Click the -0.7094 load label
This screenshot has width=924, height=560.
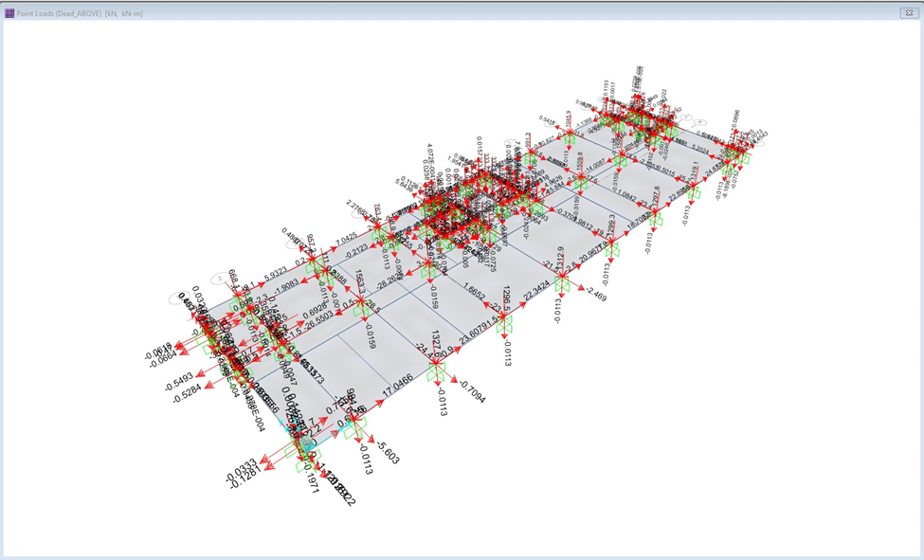click(x=471, y=392)
